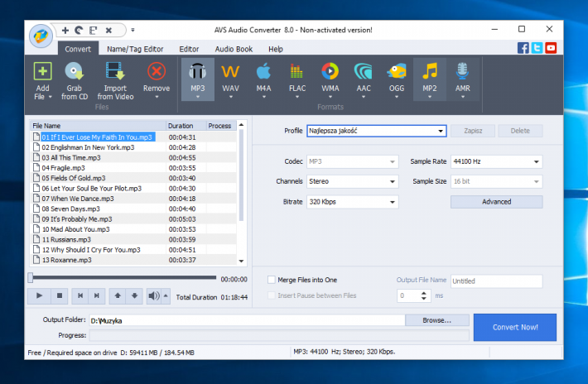Click Import from Video icon

click(x=115, y=71)
